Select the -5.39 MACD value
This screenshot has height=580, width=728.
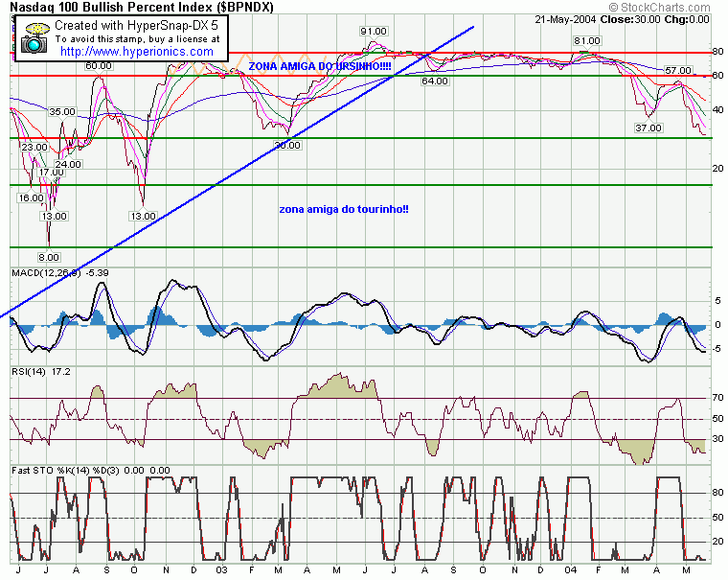98,273
